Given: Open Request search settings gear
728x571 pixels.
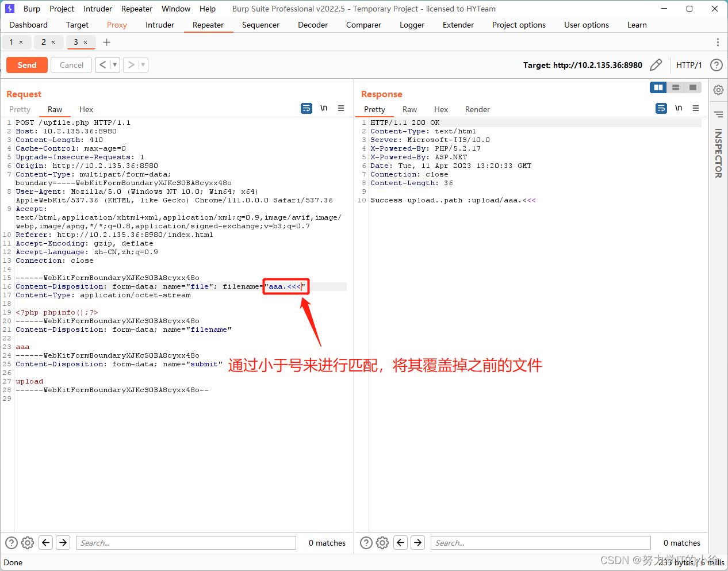Looking at the screenshot, I should point(28,542).
